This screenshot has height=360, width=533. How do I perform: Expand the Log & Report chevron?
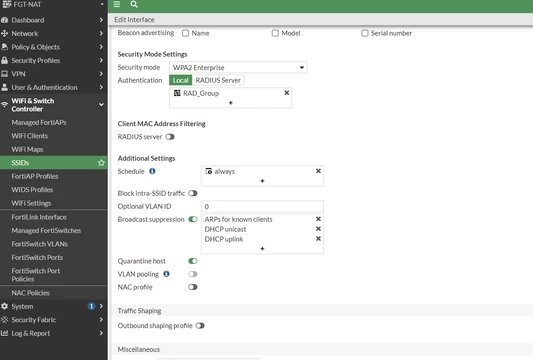coord(101,333)
